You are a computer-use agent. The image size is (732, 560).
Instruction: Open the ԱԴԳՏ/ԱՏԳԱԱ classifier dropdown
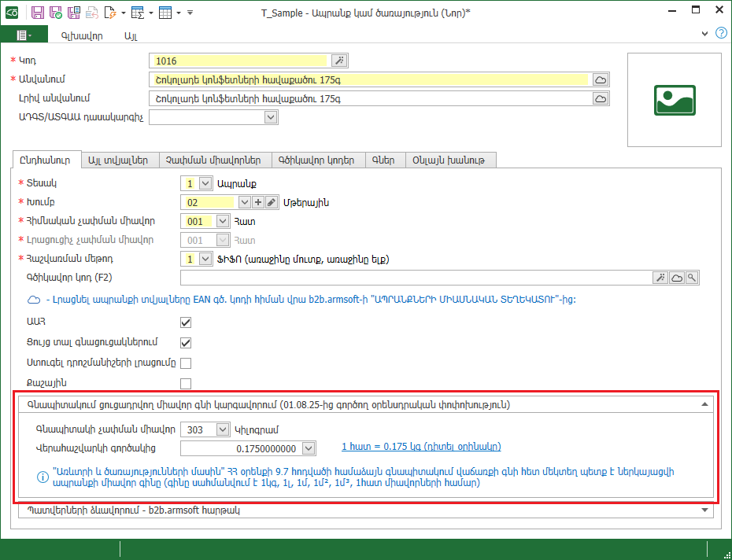[271, 117]
